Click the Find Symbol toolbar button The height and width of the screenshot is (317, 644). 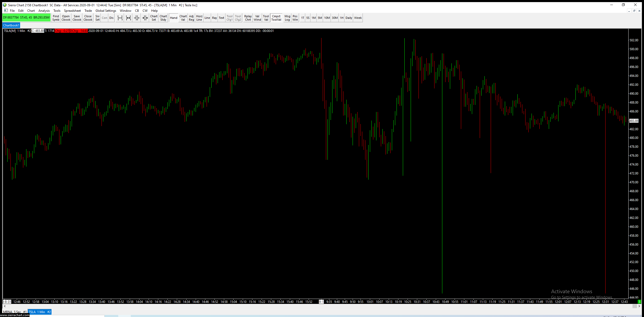pyautogui.click(x=56, y=18)
